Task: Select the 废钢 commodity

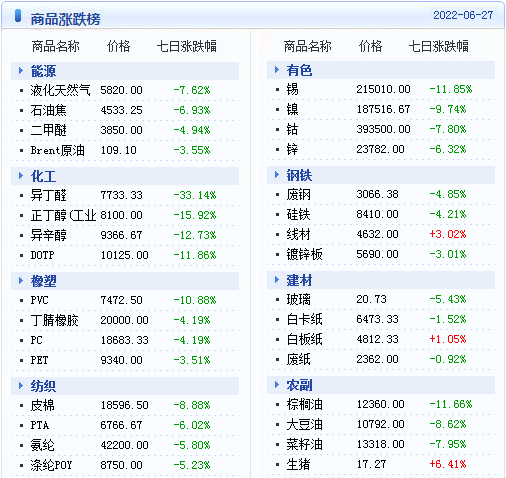Action: 298,194
